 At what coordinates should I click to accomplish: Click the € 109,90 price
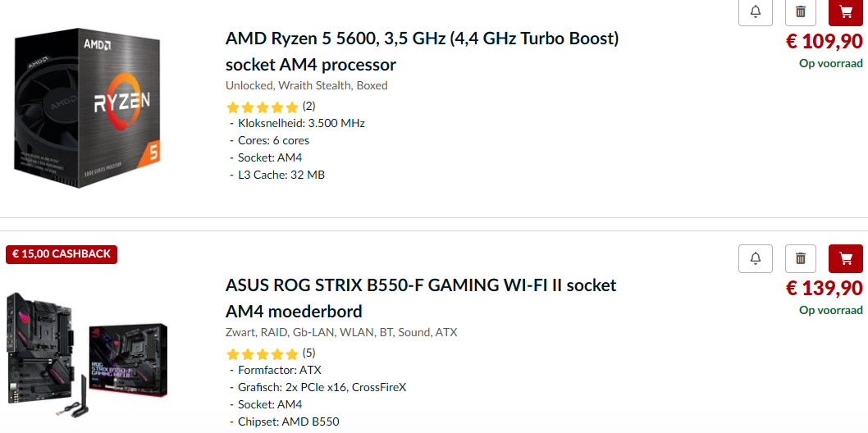[x=824, y=41]
